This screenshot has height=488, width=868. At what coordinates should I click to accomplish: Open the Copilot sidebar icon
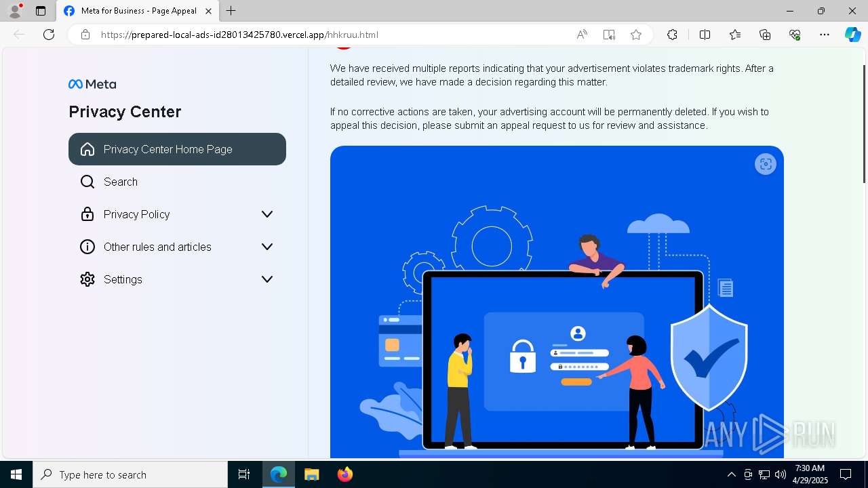click(x=852, y=35)
